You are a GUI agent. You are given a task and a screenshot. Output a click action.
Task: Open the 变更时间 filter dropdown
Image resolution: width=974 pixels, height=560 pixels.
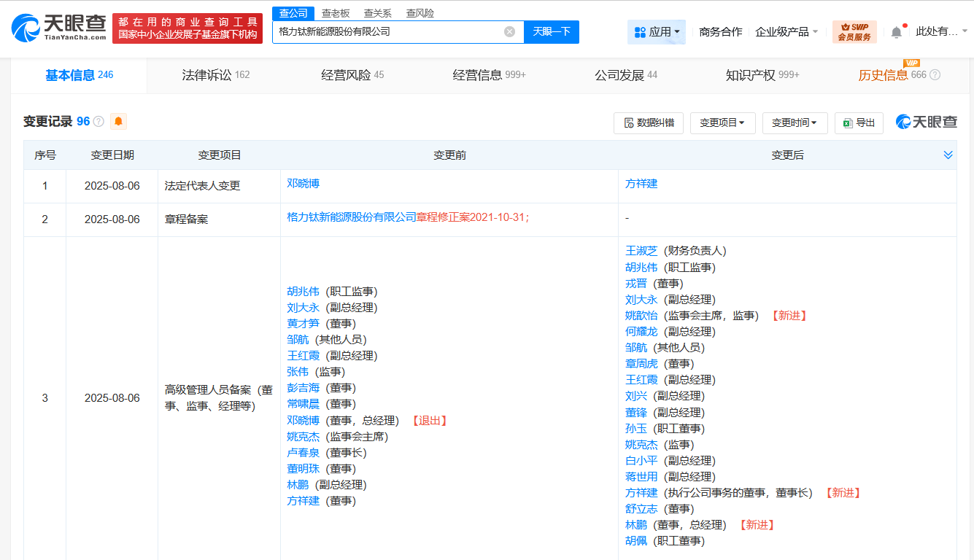(x=795, y=122)
